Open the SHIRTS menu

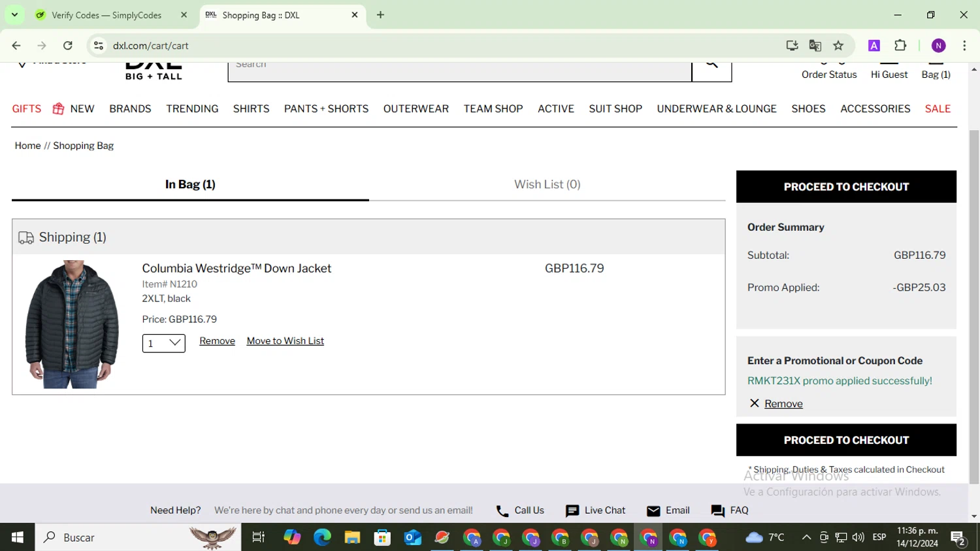coord(251,109)
